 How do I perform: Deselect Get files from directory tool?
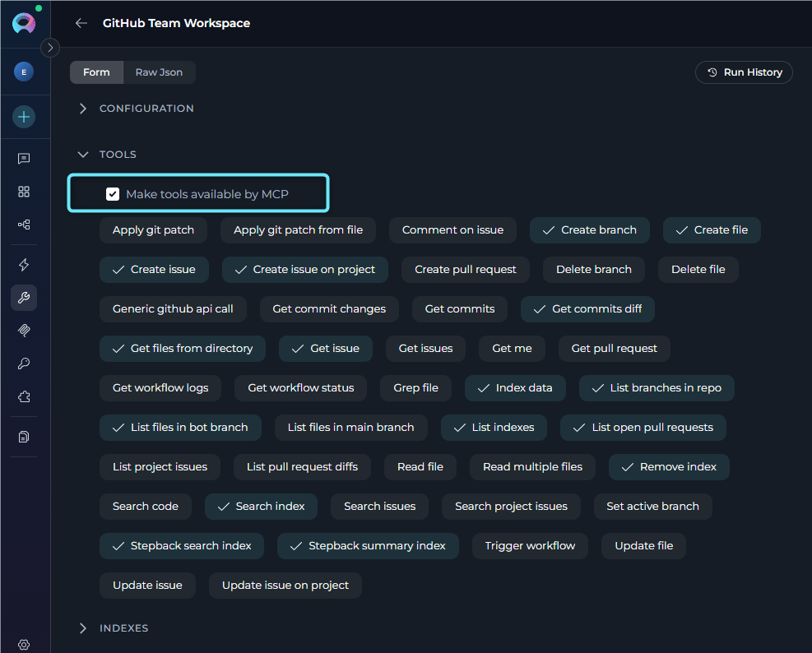point(183,349)
